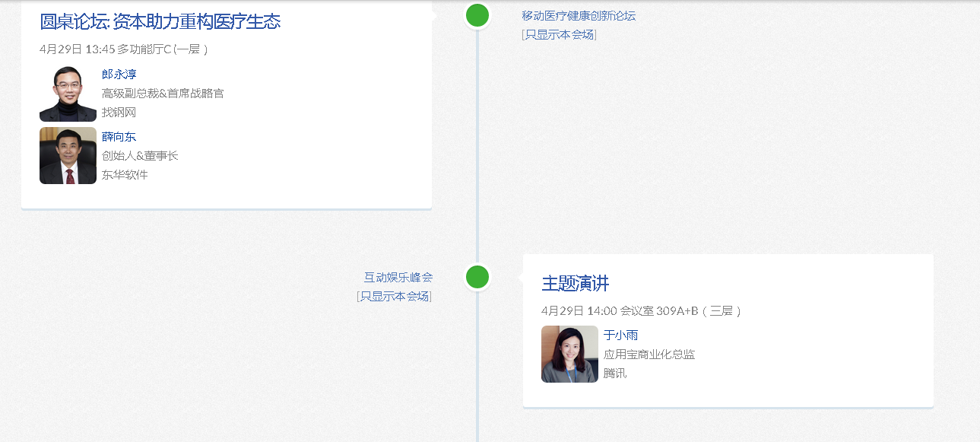Screen dimensions: 980x442
Task: Click 只显示本会场 under 移动医疗健康创新论坛
Action: 559,34
